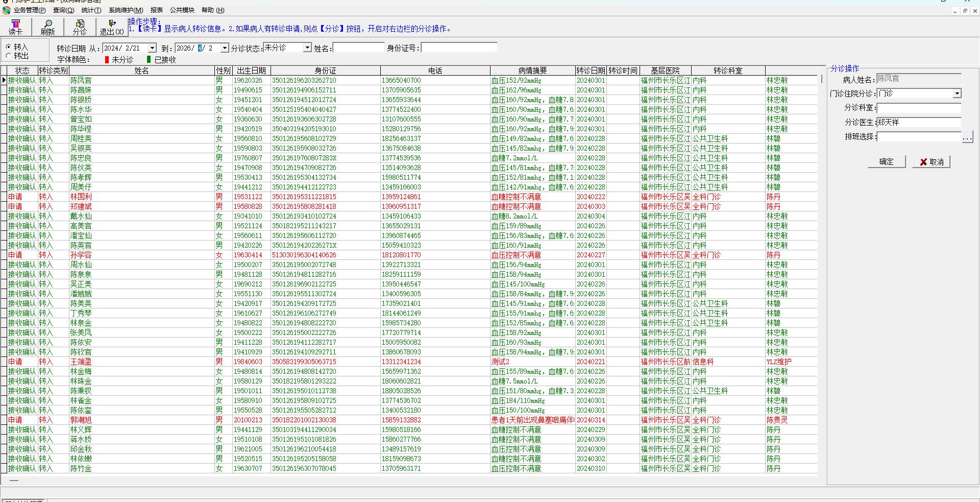Click the red 未分诊 legend swatch
The image size is (980, 502).
pos(107,60)
